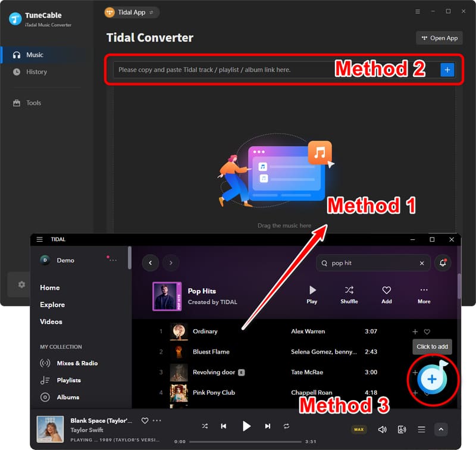The height and width of the screenshot is (450, 476).
Task: Switch source via Tidal App selector
Action: tap(131, 12)
